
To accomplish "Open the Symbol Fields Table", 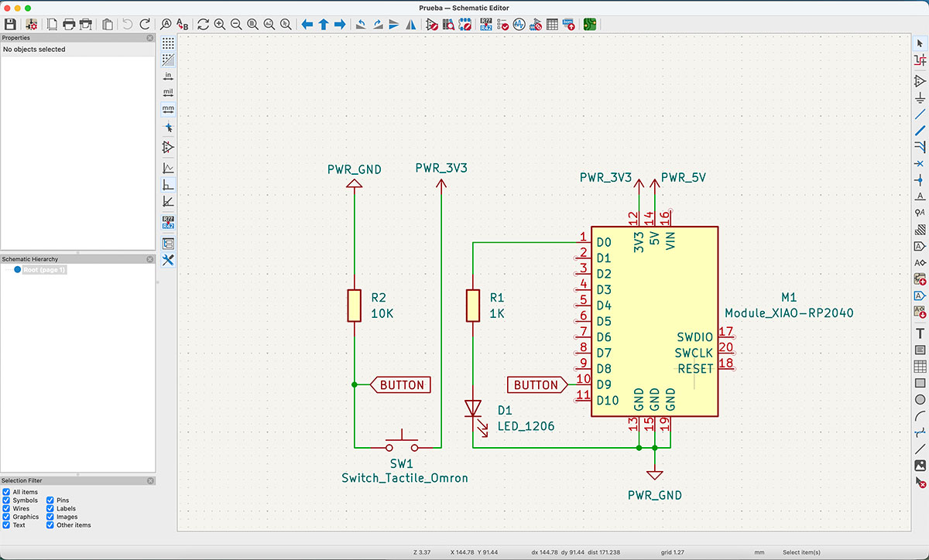I will 551,24.
